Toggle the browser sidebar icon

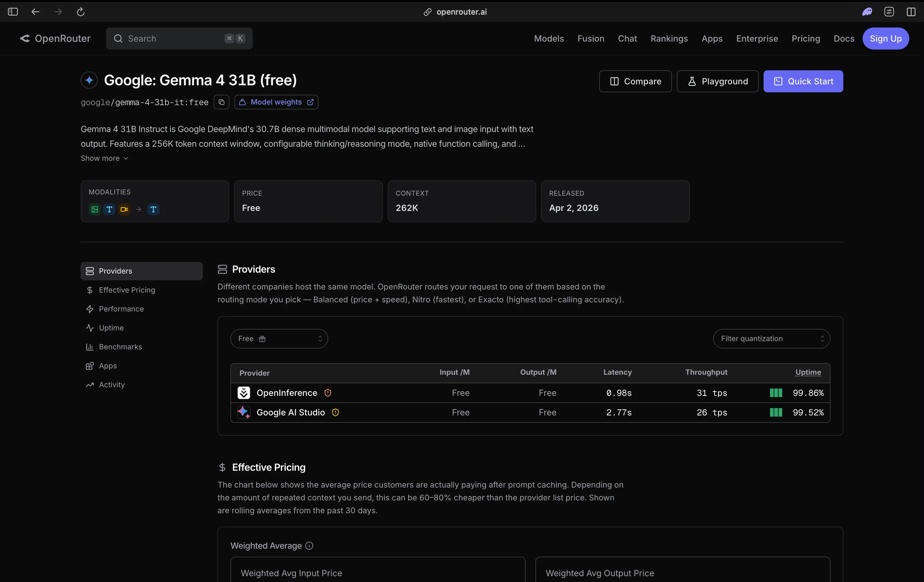coord(13,12)
